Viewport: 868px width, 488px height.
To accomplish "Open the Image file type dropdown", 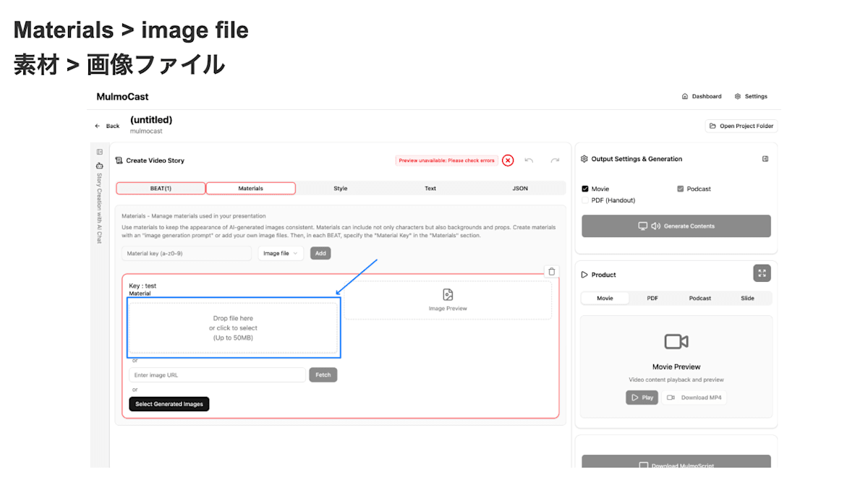I will [x=281, y=253].
